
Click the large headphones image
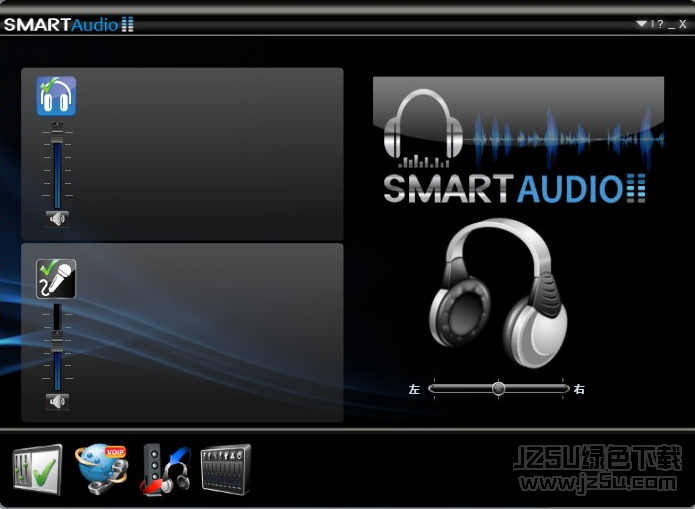tap(498, 293)
